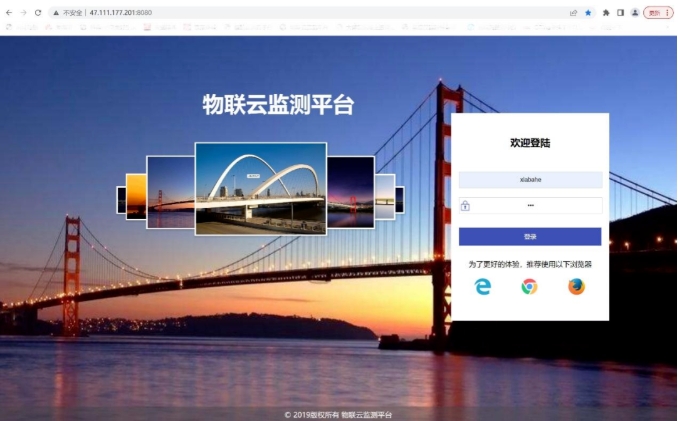This screenshot has width=678, height=421.
Task: Click the Edge browser icon
Action: pyautogui.click(x=483, y=287)
